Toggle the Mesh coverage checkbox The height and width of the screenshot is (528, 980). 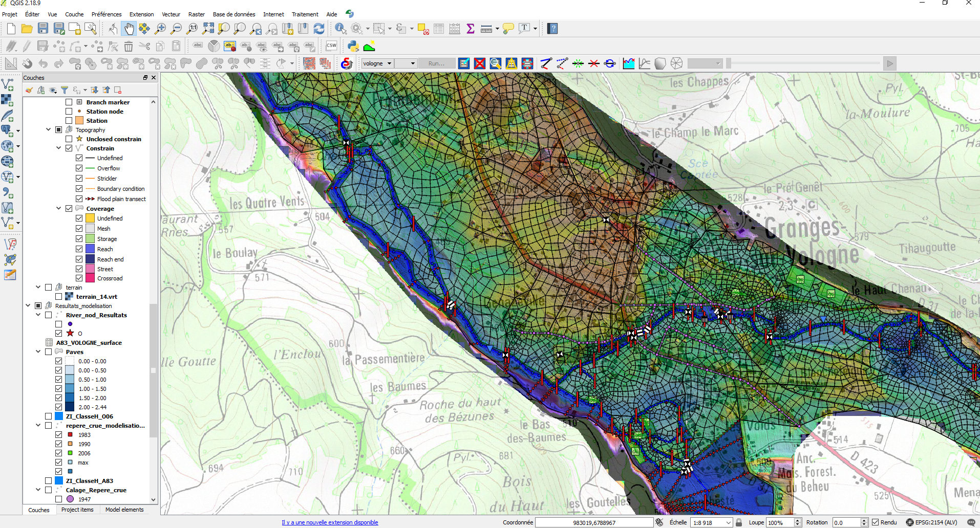click(79, 229)
